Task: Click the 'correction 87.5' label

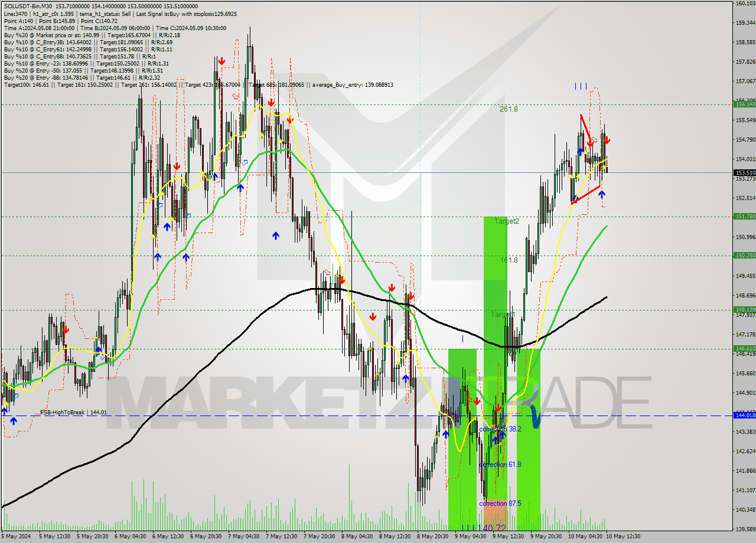Action: pos(500,503)
